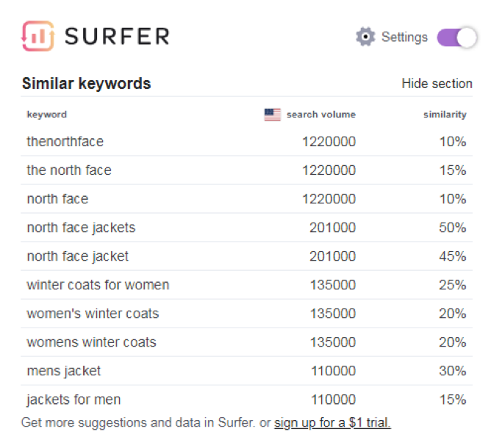The height and width of the screenshot is (448, 491).
Task: Click the similarity column header
Action: (445, 115)
